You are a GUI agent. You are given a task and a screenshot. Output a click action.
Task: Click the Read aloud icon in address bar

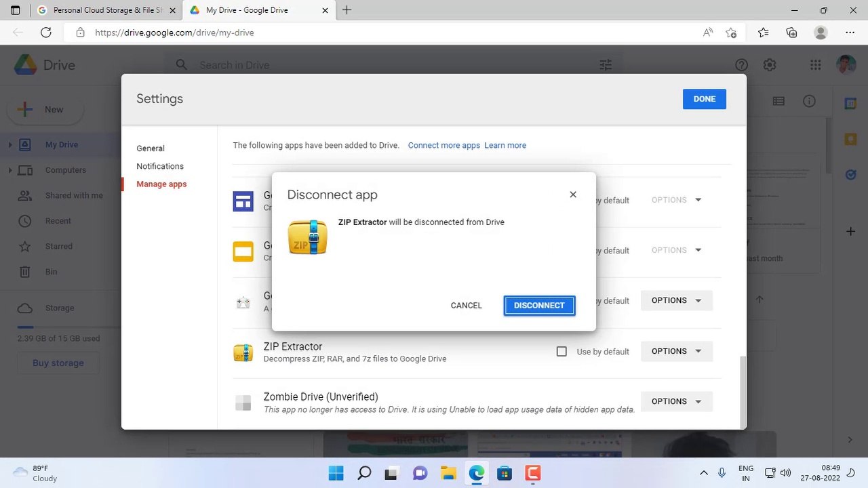[708, 33]
